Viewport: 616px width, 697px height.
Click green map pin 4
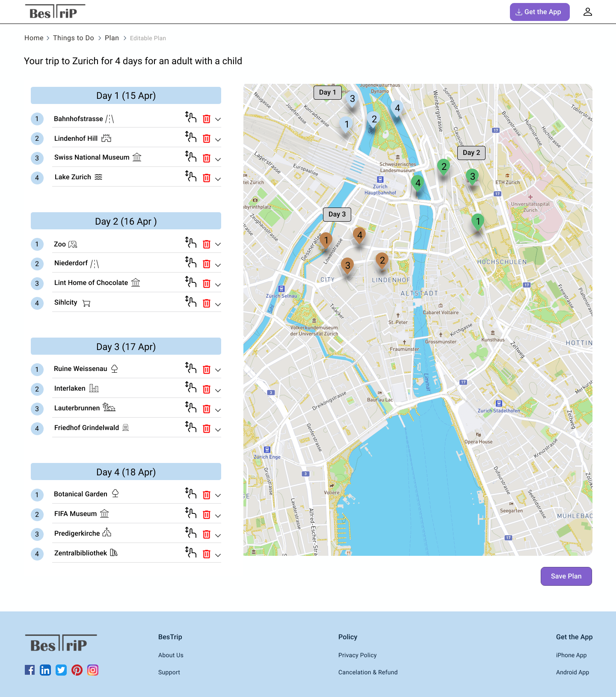point(418,184)
